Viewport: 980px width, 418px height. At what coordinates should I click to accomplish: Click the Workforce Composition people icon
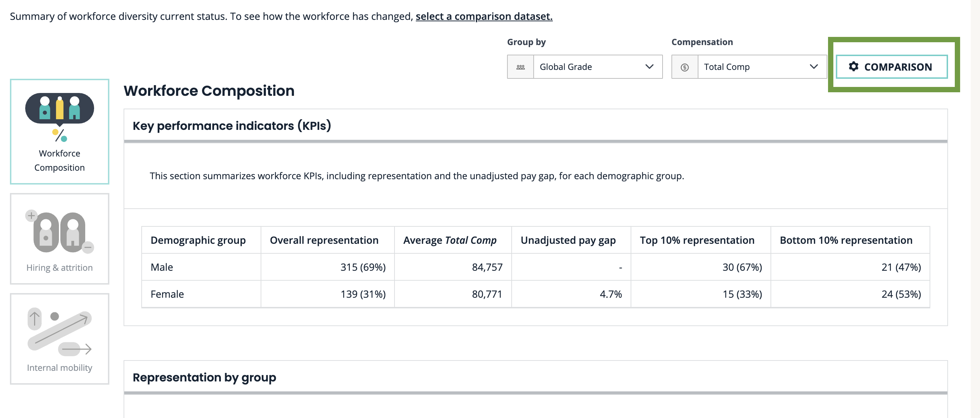coord(59,109)
